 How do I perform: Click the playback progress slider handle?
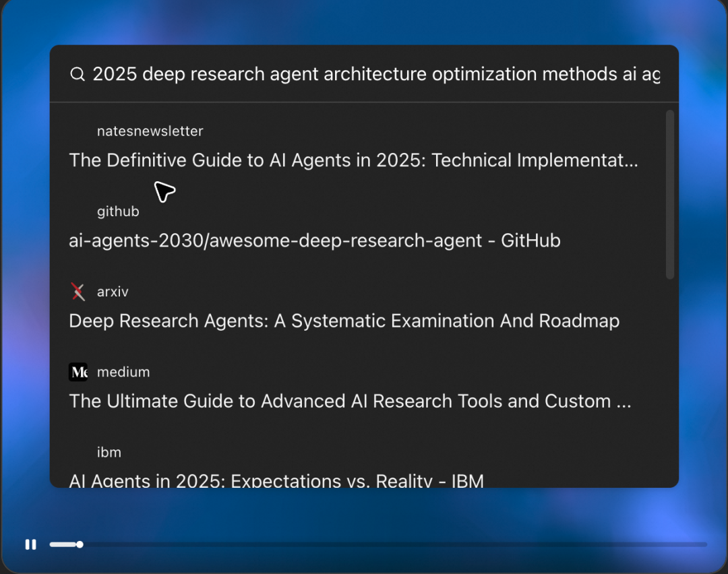tap(80, 544)
